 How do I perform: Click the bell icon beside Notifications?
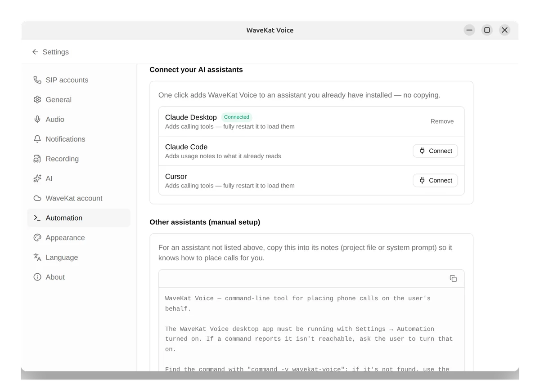tap(37, 139)
